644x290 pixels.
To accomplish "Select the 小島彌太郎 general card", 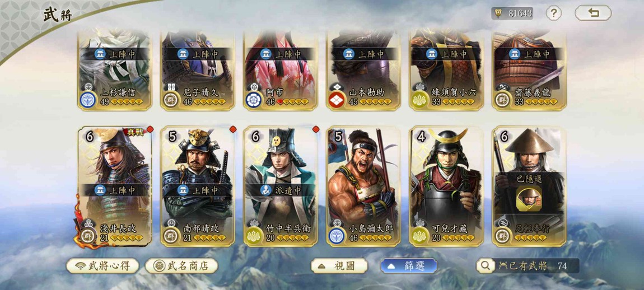I will click(x=363, y=186).
